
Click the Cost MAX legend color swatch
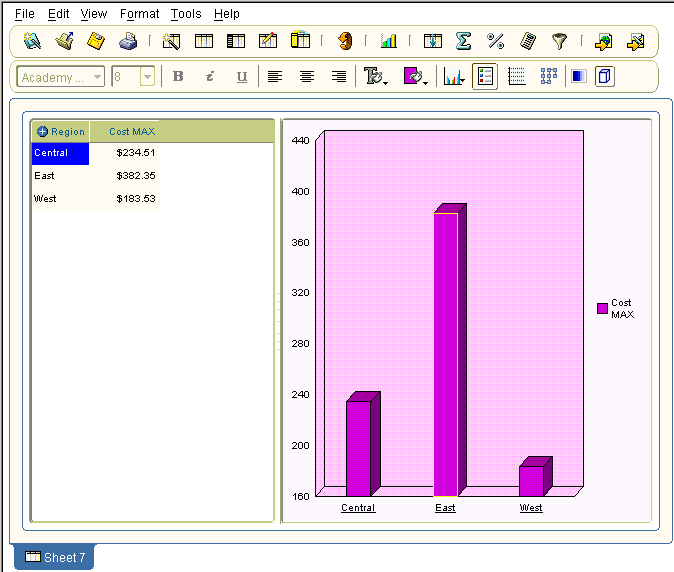tap(602, 309)
